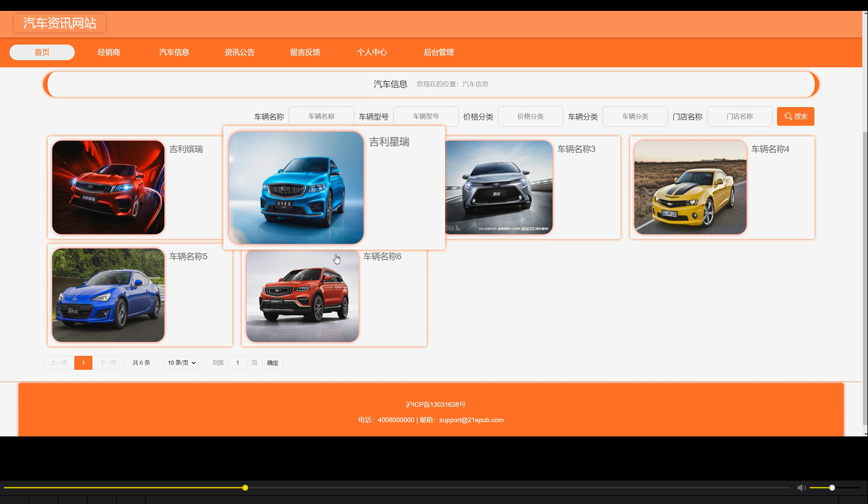Click the 车辆名称3 title text
The width and height of the screenshot is (868, 504).
pos(577,149)
